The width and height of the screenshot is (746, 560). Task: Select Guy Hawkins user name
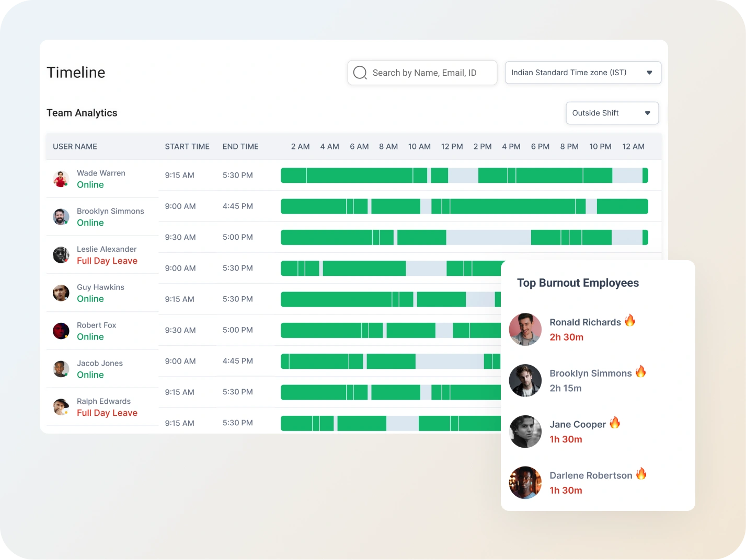coord(100,287)
